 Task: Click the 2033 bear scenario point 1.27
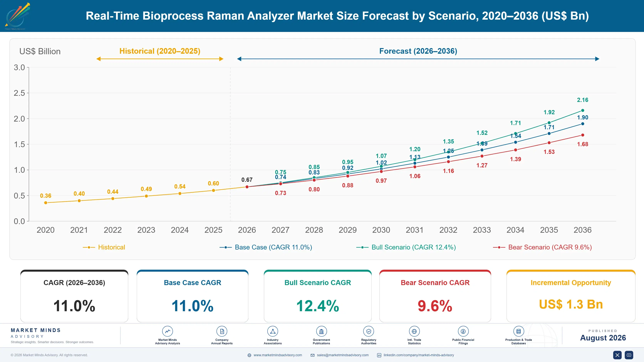482,156
